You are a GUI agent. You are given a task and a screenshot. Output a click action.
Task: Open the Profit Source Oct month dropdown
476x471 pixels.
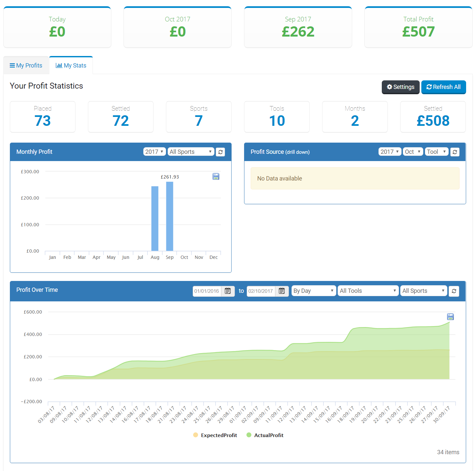click(x=413, y=152)
